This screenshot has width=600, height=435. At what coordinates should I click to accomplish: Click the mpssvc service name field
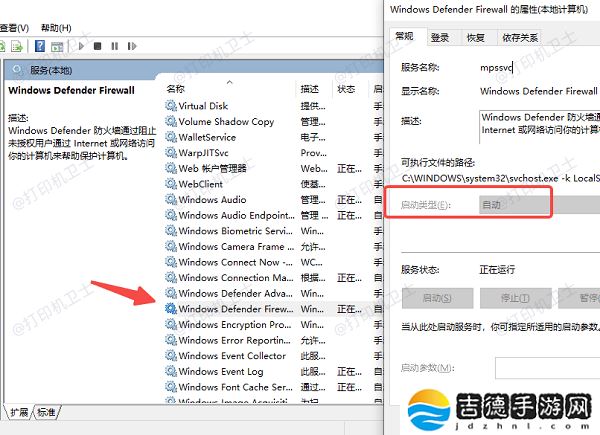[x=496, y=68]
